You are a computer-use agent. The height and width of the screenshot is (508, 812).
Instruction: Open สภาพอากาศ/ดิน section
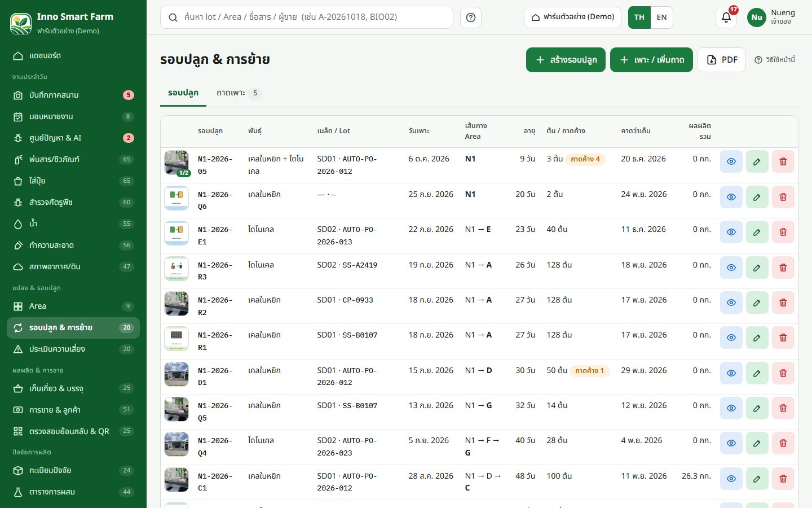point(73,266)
